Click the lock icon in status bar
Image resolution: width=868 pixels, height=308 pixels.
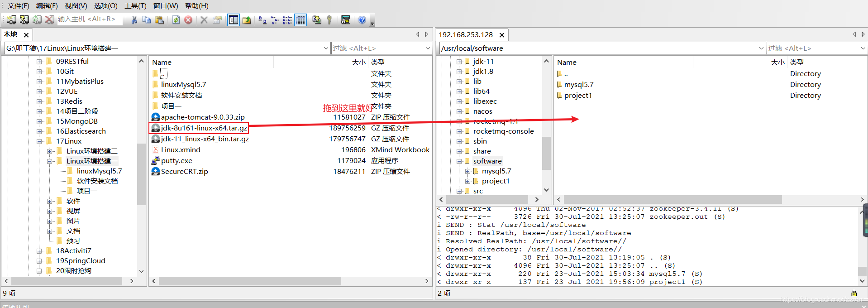click(854, 293)
